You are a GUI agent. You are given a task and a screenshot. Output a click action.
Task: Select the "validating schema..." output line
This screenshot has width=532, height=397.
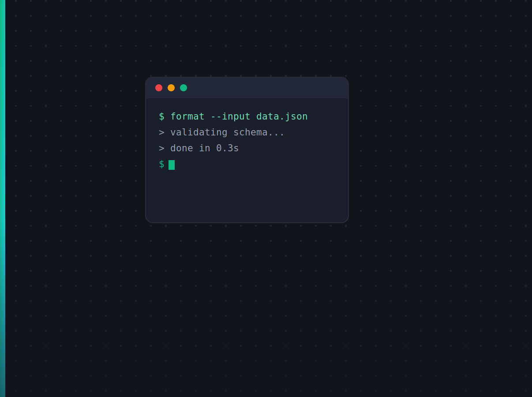coord(222,132)
